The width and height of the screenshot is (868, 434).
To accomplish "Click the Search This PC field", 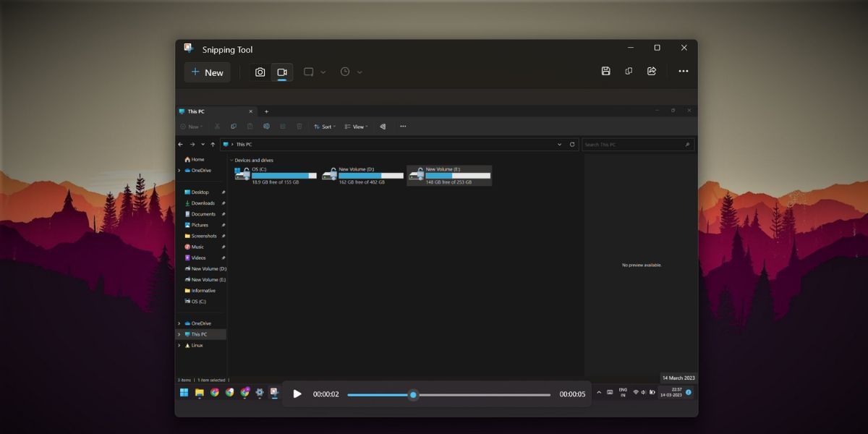I will pyautogui.click(x=637, y=144).
